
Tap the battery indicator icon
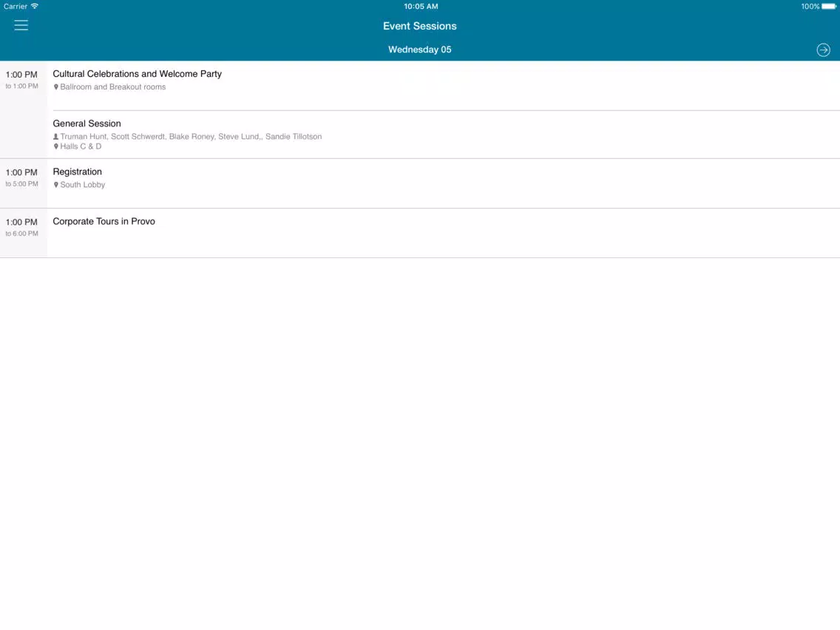pyautogui.click(x=830, y=7)
